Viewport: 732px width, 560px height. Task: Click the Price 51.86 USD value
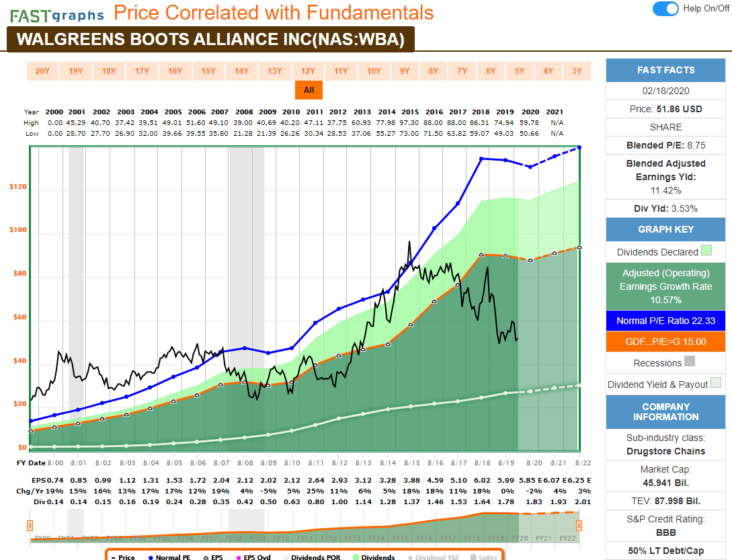680,109
